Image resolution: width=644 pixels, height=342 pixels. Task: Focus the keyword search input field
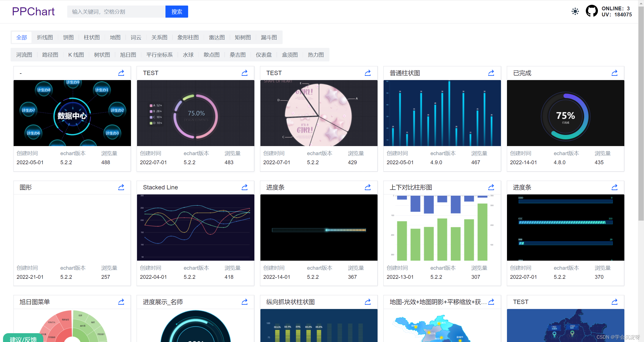tap(116, 12)
